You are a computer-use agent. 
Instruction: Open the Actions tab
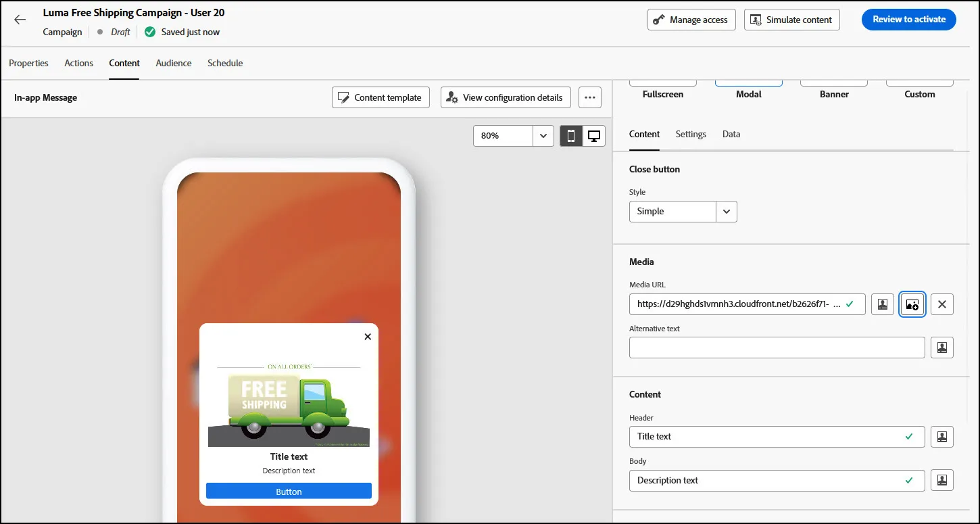(x=79, y=63)
